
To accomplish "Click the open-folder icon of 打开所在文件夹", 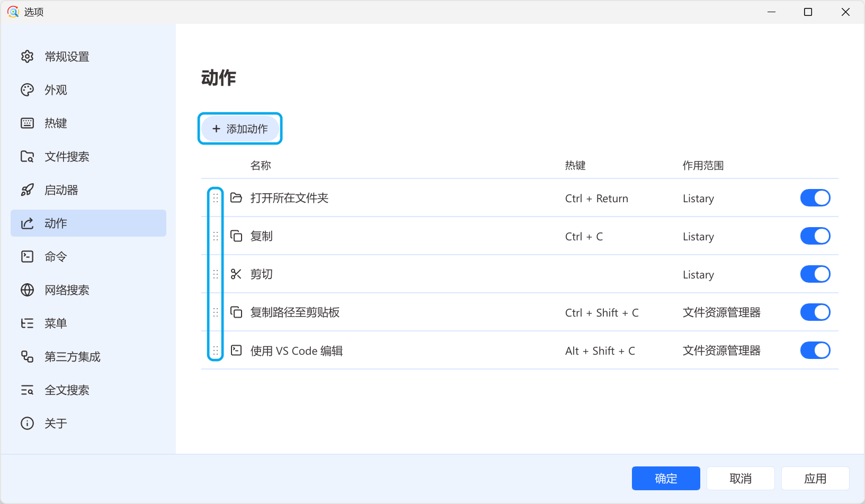I will (x=236, y=198).
